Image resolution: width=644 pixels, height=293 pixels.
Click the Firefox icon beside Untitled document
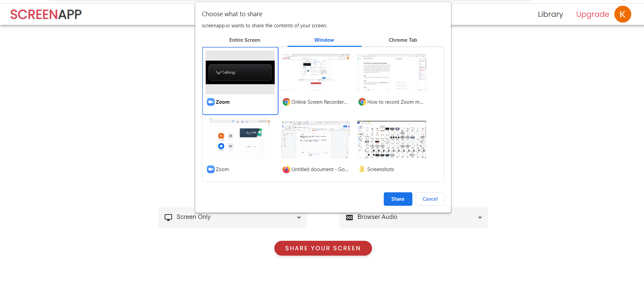[x=286, y=169]
